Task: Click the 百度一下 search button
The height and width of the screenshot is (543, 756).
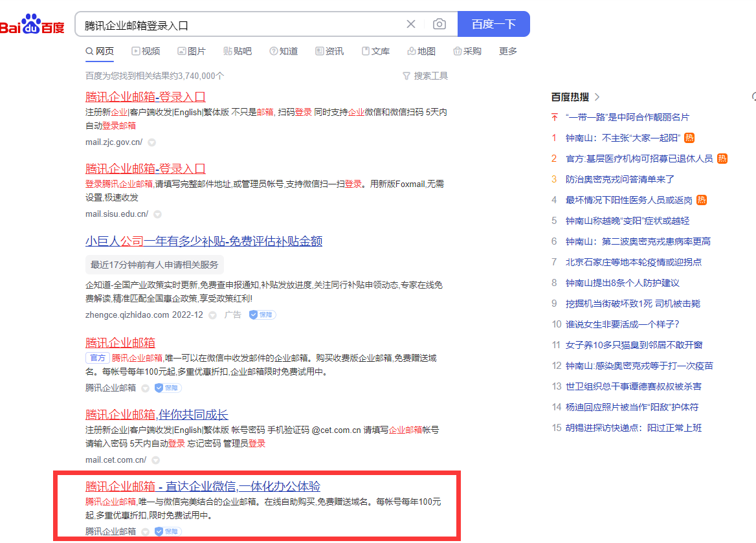Action: (494, 24)
